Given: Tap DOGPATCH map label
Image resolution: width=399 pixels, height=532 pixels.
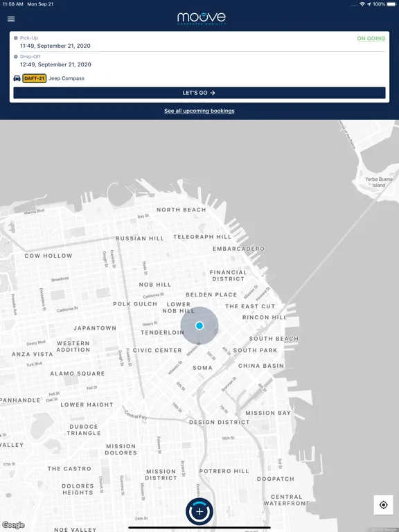Looking at the screenshot, I should 276,479.
